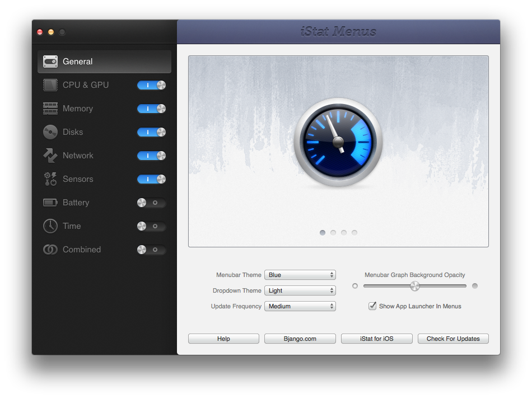
Task: Click the Memory RAM icon in sidebar
Action: coord(50,109)
